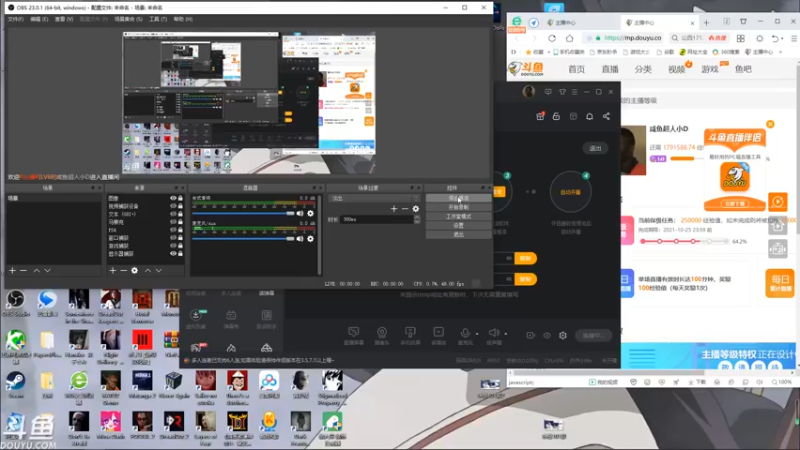Move the selected source up in the list
The height and width of the screenshot is (450, 800).
click(147, 270)
